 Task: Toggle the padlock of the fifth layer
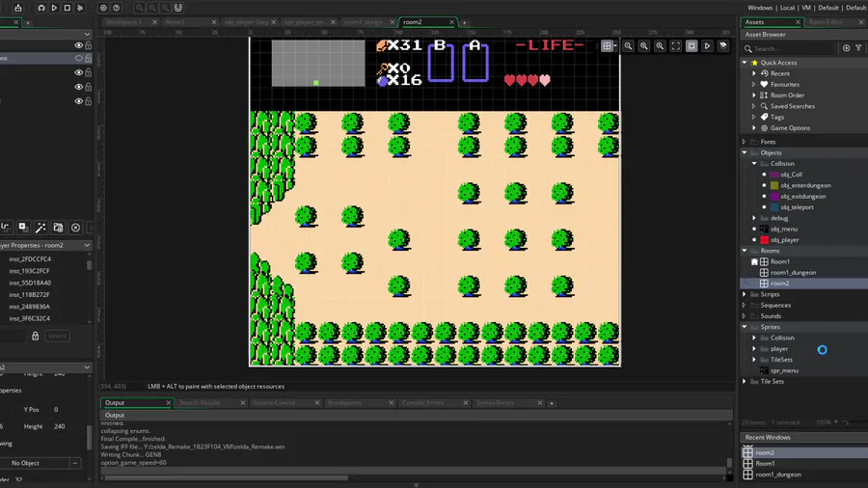point(88,101)
